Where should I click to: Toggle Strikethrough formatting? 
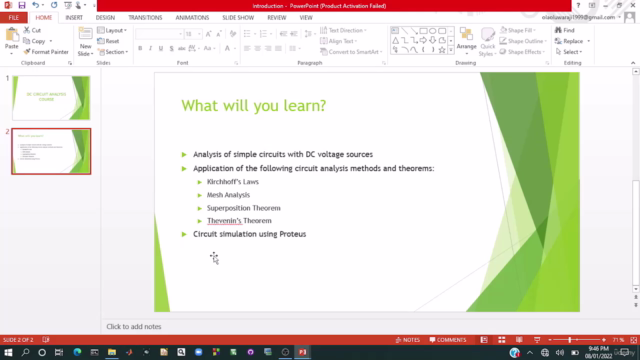coord(182,48)
